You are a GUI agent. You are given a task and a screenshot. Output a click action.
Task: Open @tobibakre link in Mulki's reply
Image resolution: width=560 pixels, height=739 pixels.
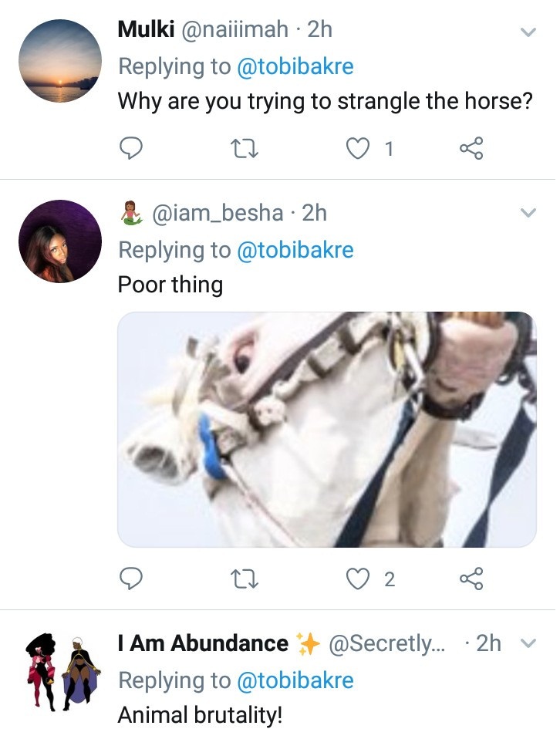point(295,66)
